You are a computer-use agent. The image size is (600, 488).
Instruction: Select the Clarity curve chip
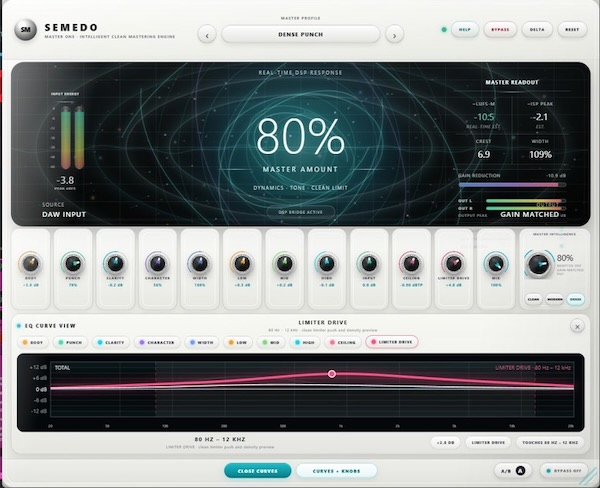coord(111,342)
